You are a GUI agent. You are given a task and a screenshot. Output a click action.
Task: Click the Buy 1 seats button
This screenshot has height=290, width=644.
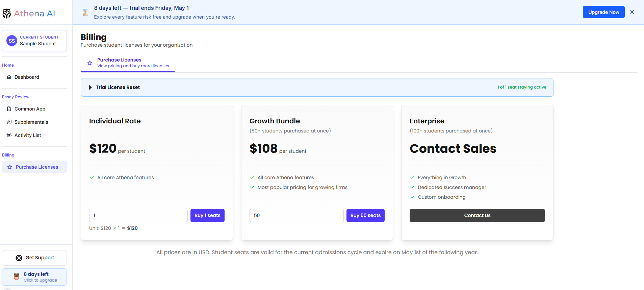207,216
